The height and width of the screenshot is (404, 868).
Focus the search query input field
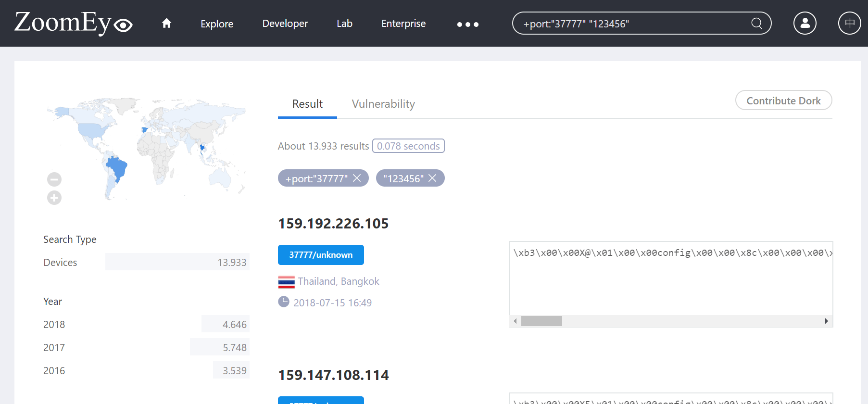click(635, 24)
